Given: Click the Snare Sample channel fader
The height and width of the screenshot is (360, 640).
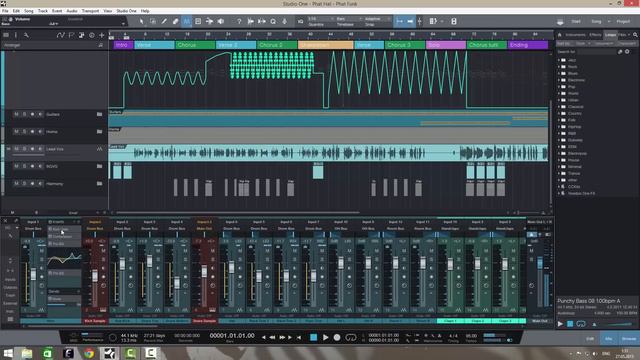Looking at the screenshot, I should tap(204, 271).
